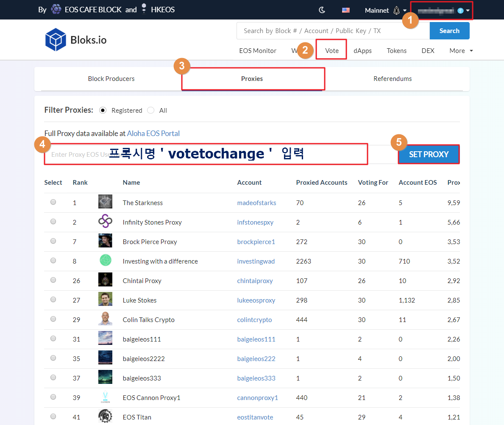The width and height of the screenshot is (504, 425).
Task: Sort by Proxied Accounts column header
Action: 321,183
